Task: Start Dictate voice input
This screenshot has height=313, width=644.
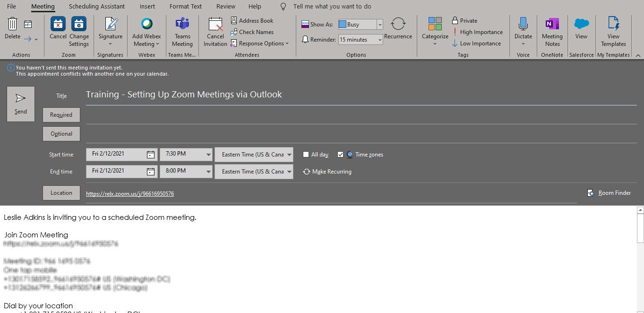Action: 523,31
